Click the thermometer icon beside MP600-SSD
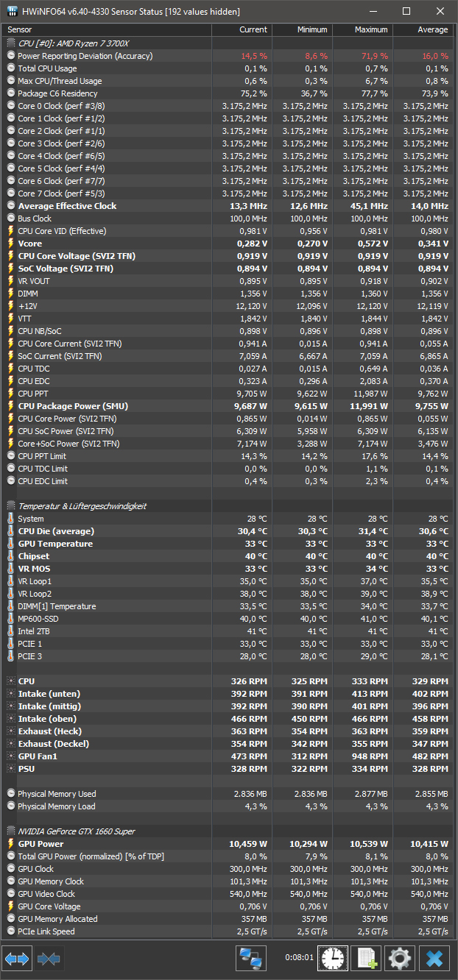The height and width of the screenshot is (980, 458). pos(11,619)
